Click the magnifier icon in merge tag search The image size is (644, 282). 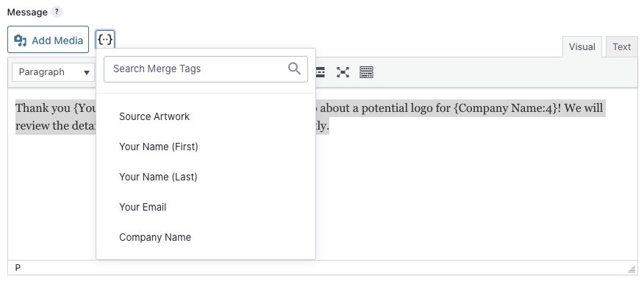pos(294,68)
